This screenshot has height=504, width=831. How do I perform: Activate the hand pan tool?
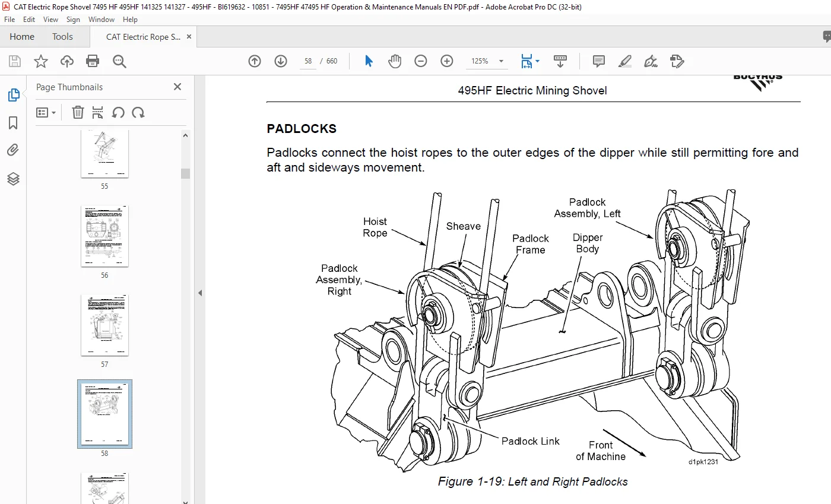[x=395, y=61]
